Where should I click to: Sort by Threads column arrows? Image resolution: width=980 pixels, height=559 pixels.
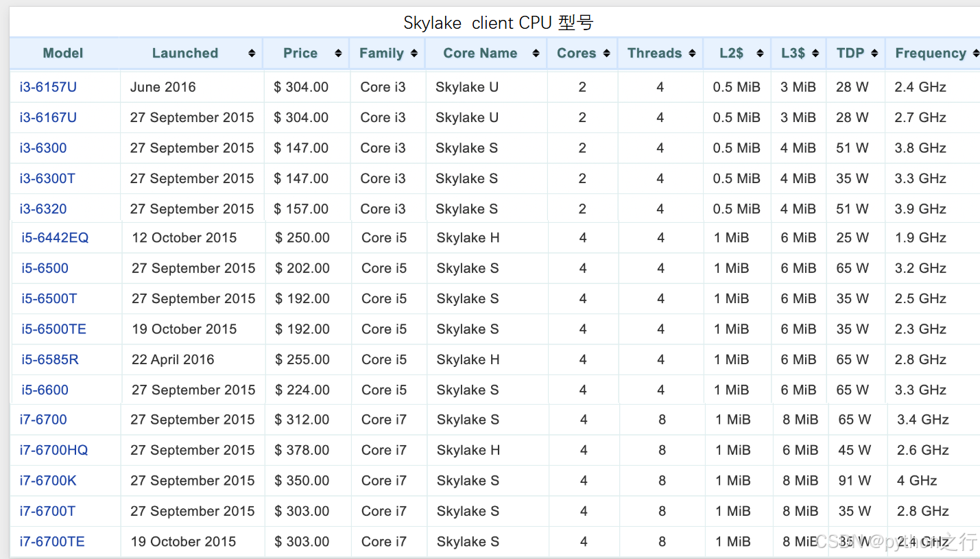click(x=692, y=53)
